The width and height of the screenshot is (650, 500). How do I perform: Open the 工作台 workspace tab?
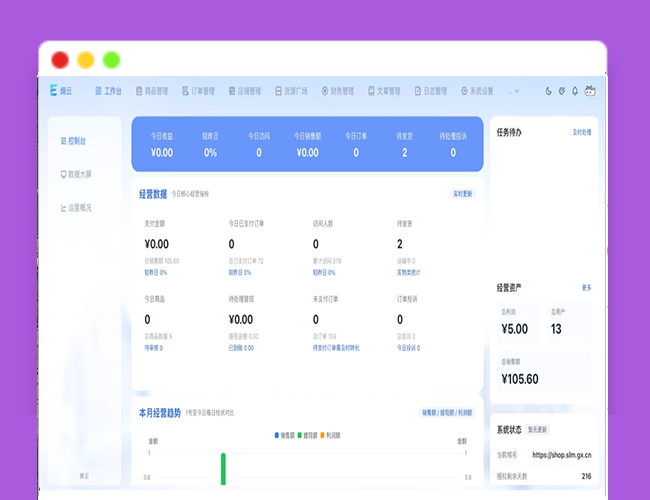tap(108, 91)
